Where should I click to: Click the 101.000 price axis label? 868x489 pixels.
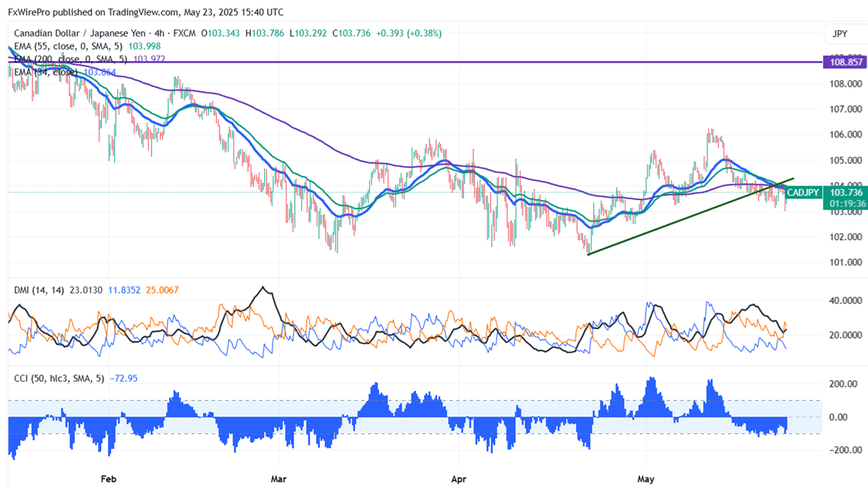(846, 263)
